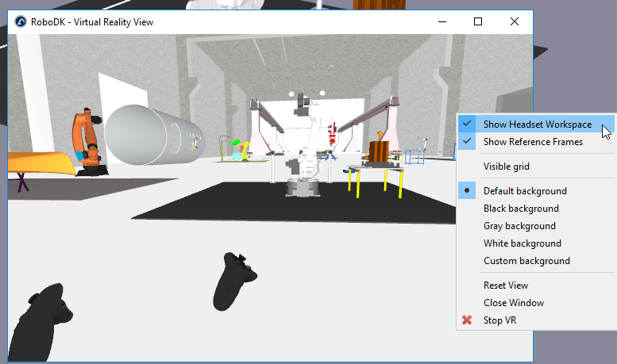
Task: Pick White background option
Action: pos(522,243)
